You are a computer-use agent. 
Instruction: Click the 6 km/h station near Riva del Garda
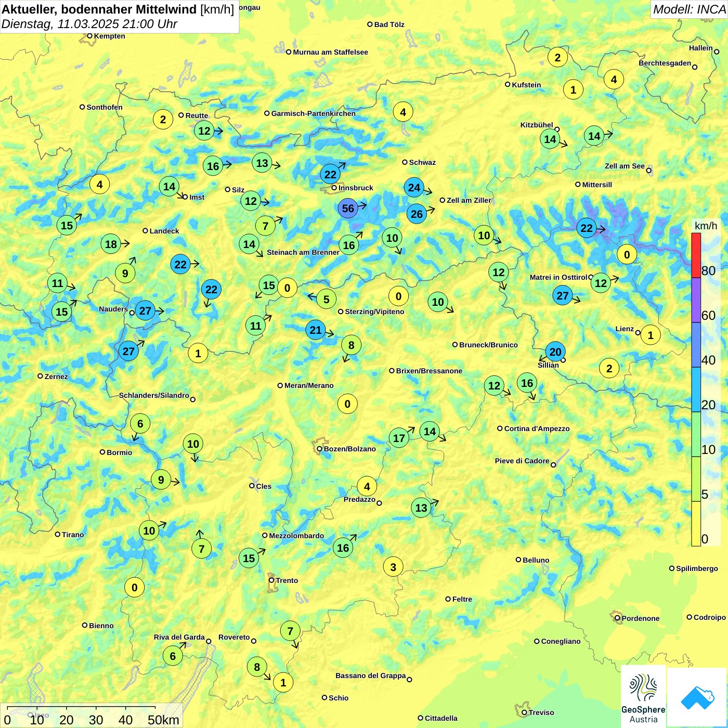(173, 656)
